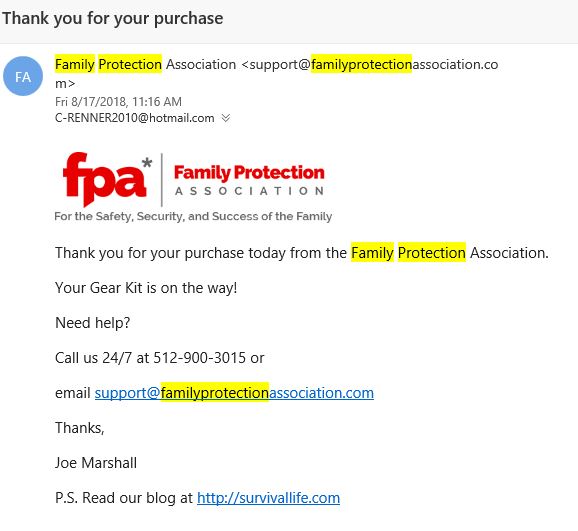Click the Need help? text
This screenshot has height=531, width=578.
tap(93, 323)
